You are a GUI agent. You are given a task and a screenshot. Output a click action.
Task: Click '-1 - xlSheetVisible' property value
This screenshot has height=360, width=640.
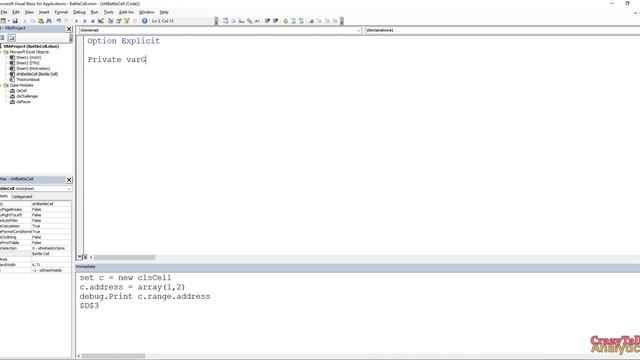(x=51, y=270)
